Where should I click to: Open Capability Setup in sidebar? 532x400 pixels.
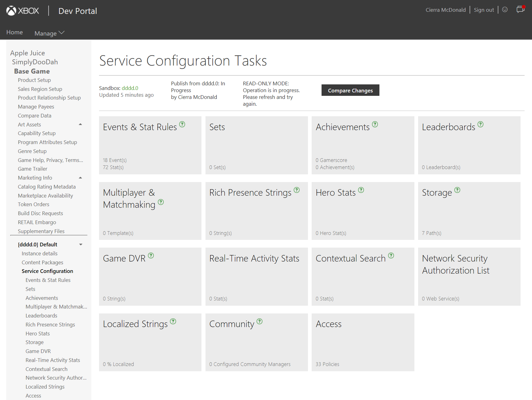pyautogui.click(x=37, y=133)
